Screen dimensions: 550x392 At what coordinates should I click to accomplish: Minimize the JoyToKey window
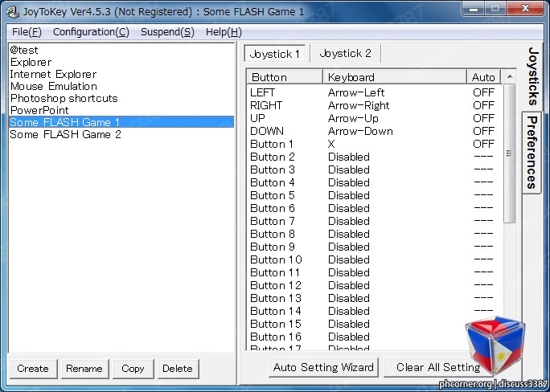[x=474, y=8]
